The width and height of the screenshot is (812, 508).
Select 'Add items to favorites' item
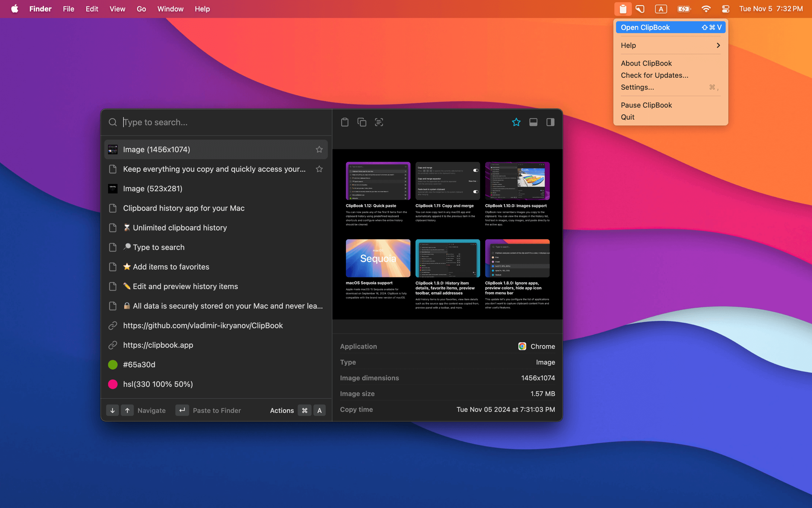coord(216,267)
